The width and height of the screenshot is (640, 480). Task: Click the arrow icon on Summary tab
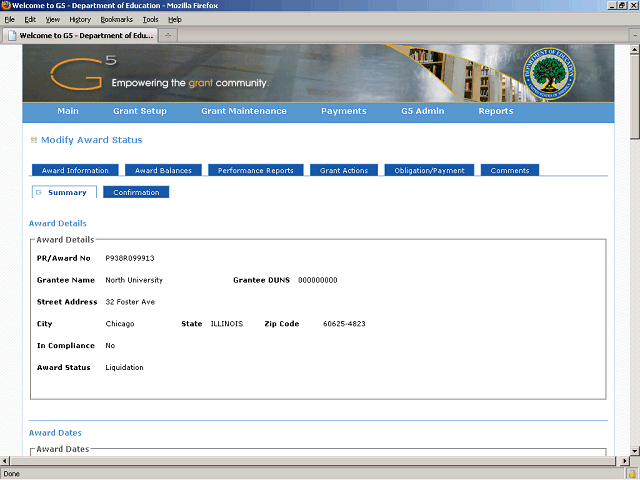(x=39, y=192)
